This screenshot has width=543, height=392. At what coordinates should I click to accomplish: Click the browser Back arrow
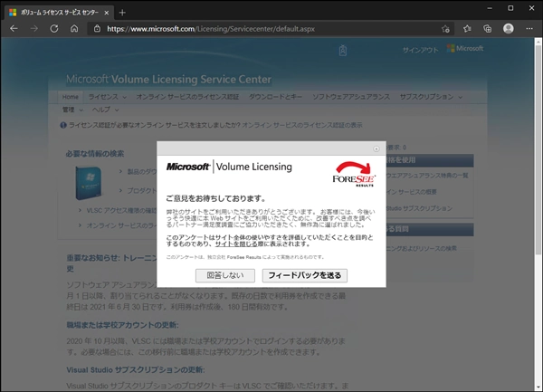click(x=14, y=29)
